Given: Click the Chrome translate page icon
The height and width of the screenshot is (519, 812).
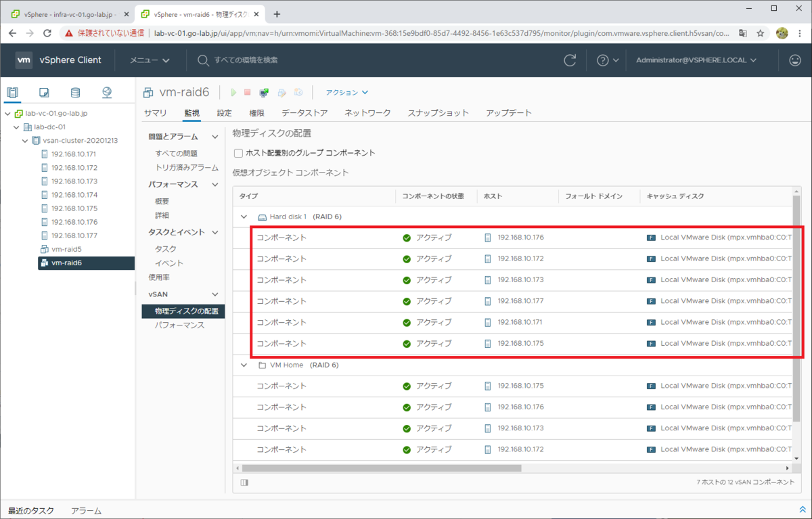Looking at the screenshot, I should [x=743, y=32].
